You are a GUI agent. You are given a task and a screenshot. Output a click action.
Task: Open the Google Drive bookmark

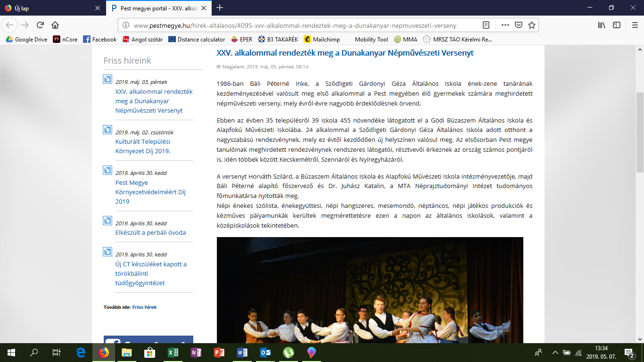pyautogui.click(x=27, y=40)
